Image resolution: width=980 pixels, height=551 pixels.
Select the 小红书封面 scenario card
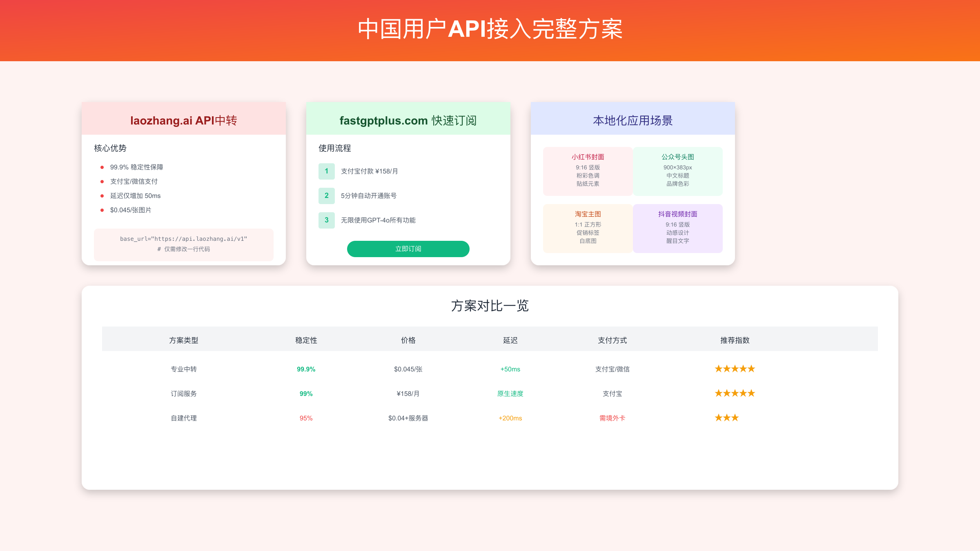click(x=588, y=171)
